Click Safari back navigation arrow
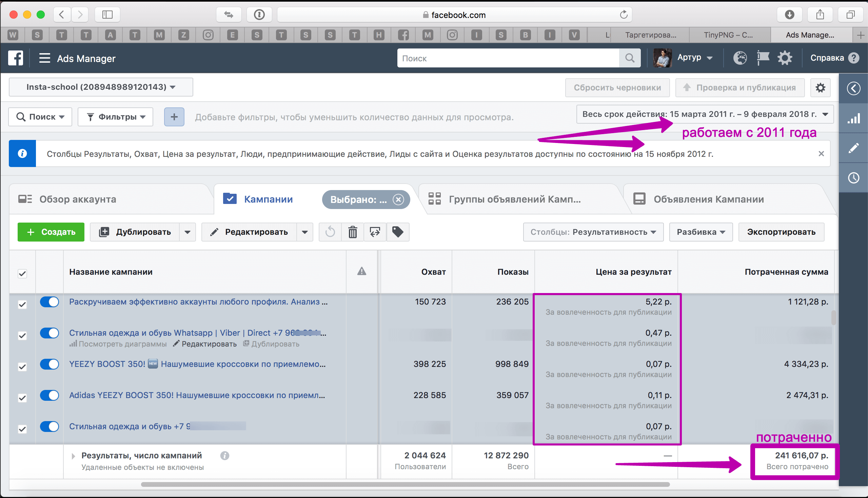The height and width of the screenshot is (498, 868). [x=62, y=14]
